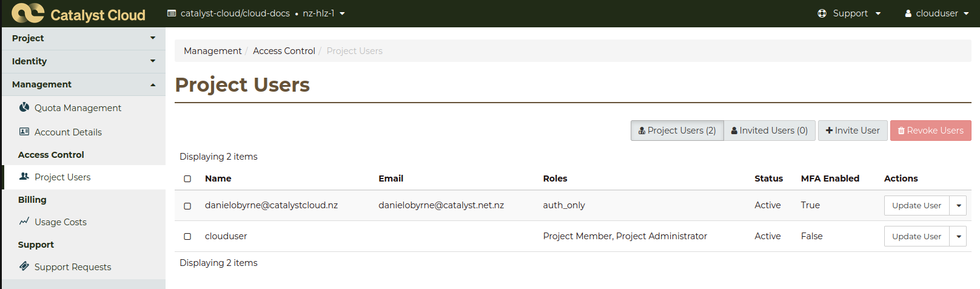Click 'Project Member, Project Administrator' roles cell
The image size is (980, 289).
625,236
